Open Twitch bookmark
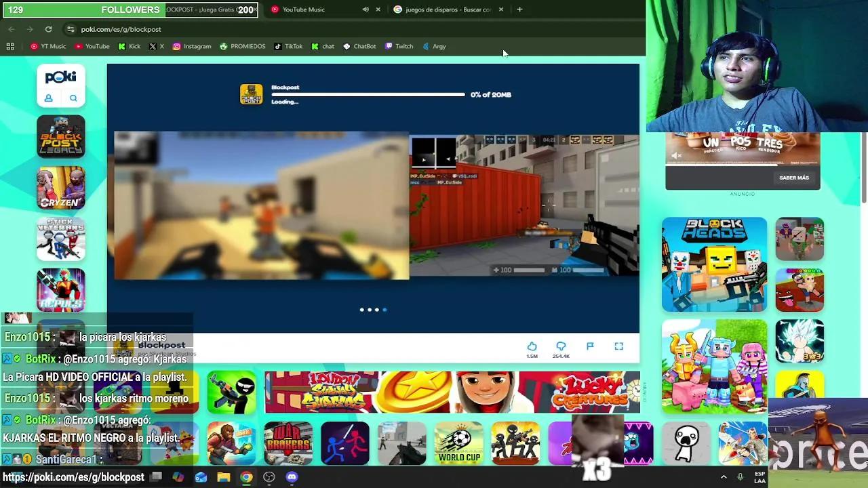 [399, 46]
